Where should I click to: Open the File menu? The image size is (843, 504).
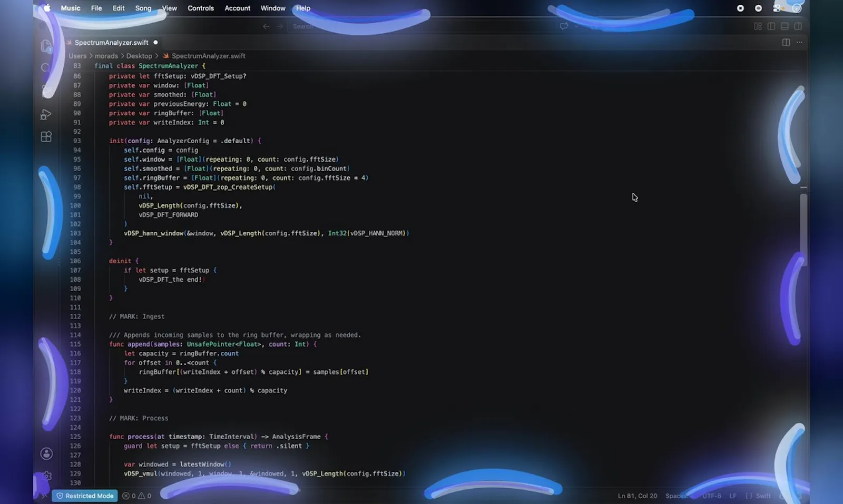click(x=96, y=8)
